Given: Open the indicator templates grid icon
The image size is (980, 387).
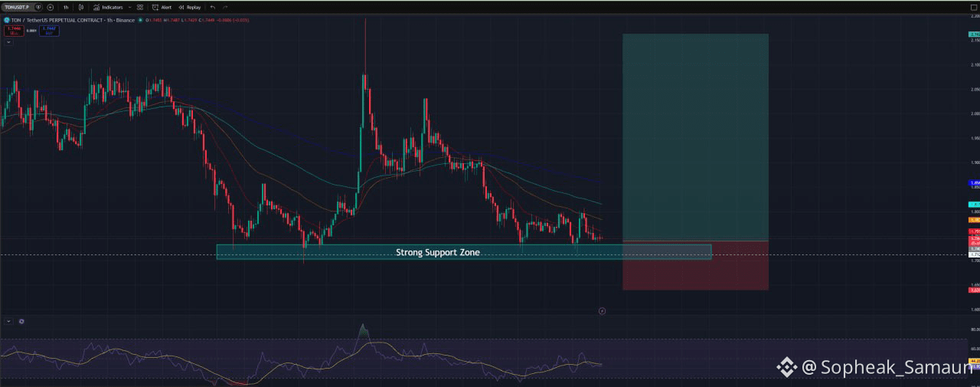Looking at the screenshot, I should pyautogui.click(x=140, y=8).
